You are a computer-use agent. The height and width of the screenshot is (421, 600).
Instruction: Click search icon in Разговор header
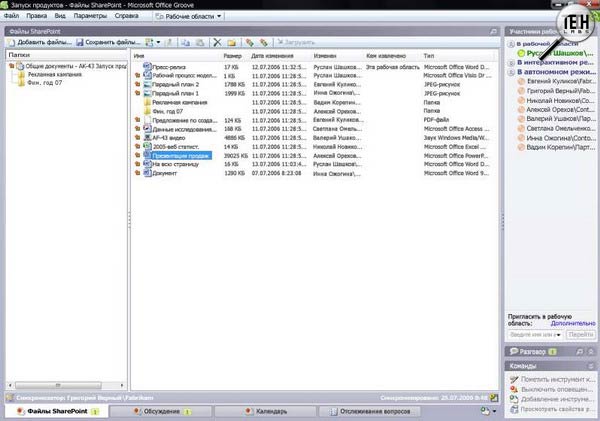(580, 351)
